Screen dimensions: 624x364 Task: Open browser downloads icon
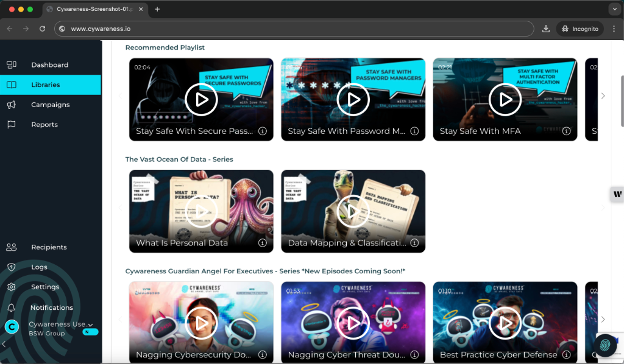(x=546, y=29)
